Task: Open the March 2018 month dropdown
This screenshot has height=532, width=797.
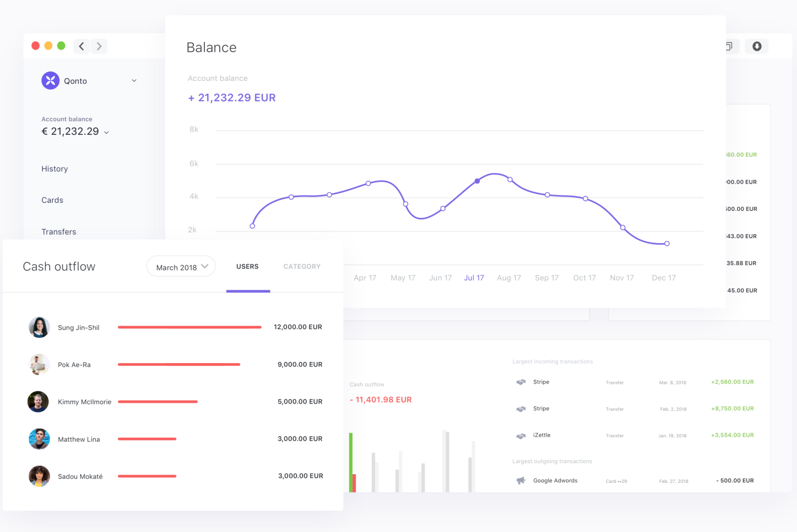Action: pos(181,267)
